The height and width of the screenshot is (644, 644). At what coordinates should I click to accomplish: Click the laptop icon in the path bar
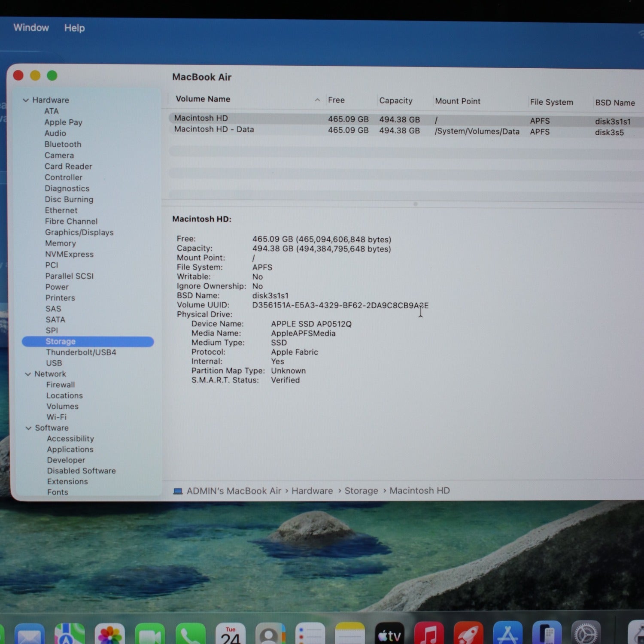178,491
